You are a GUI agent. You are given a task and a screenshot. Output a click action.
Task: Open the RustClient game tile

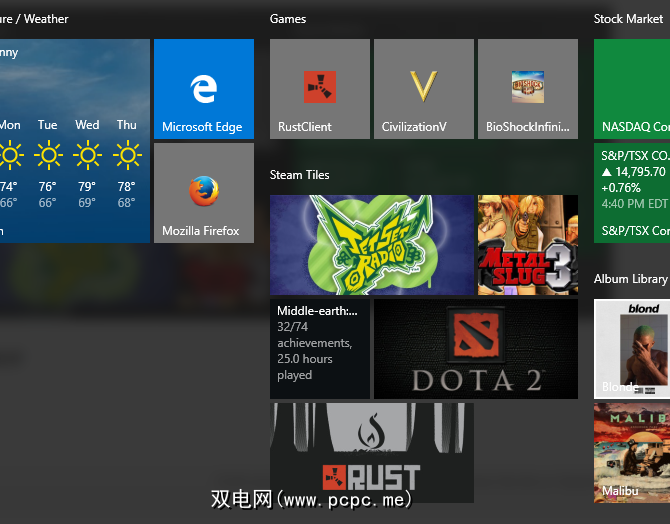[x=320, y=89]
